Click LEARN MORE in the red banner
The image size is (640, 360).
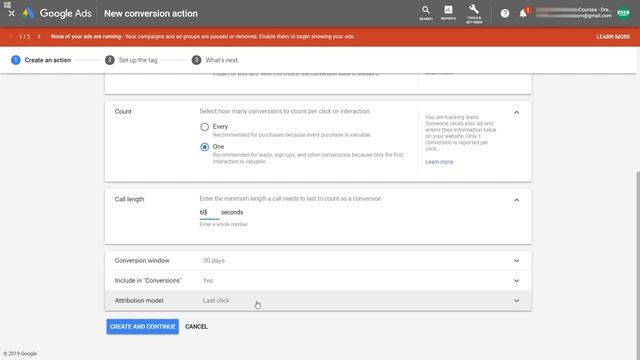point(613,37)
